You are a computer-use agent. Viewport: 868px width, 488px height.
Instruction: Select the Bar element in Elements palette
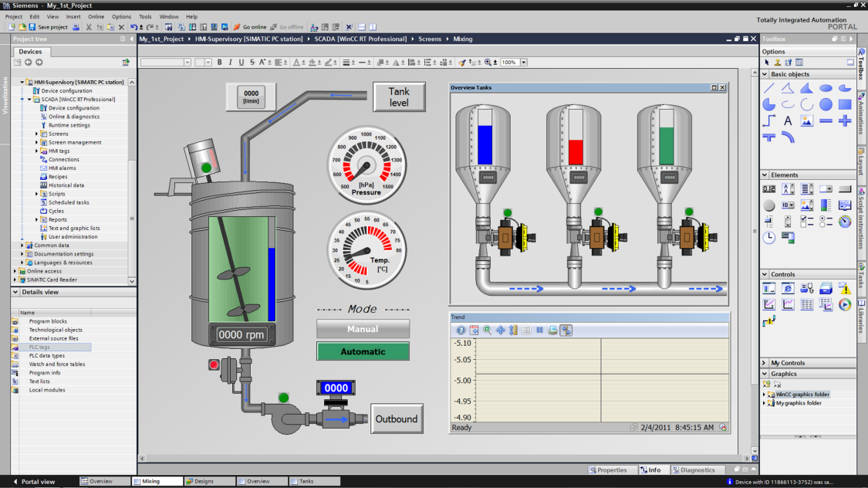[826, 205]
